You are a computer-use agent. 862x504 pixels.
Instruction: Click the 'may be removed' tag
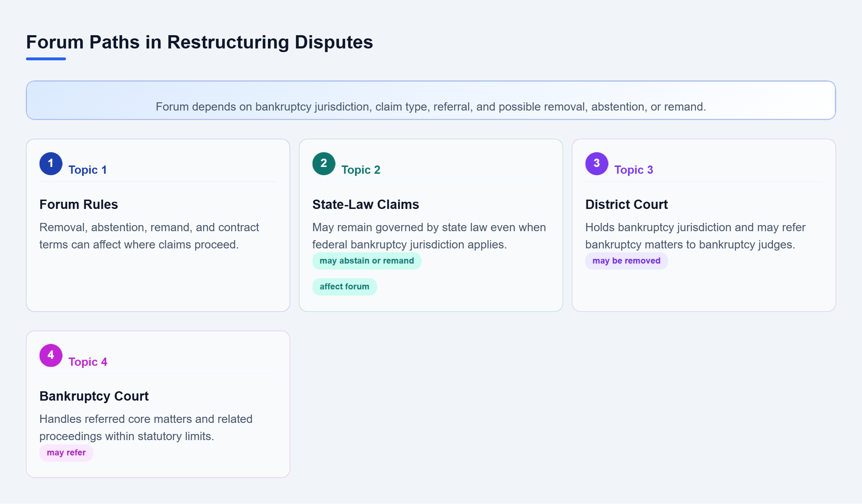click(626, 261)
